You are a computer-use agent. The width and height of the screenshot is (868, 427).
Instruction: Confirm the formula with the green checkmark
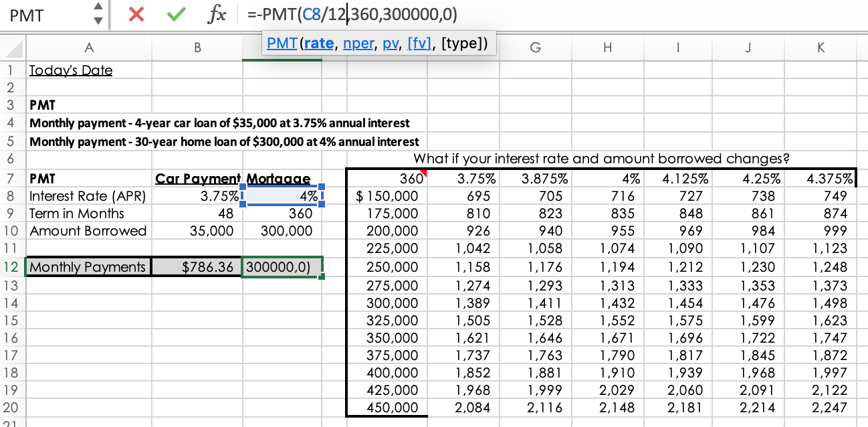click(177, 15)
